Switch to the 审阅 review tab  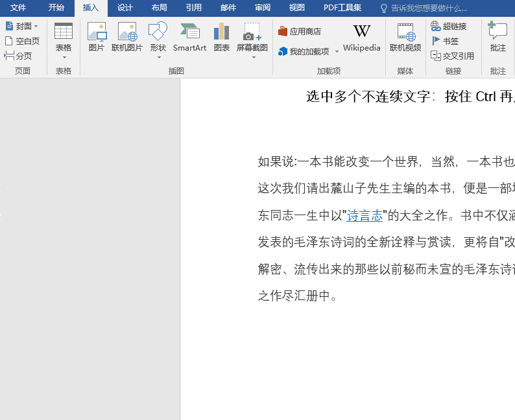click(x=263, y=8)
